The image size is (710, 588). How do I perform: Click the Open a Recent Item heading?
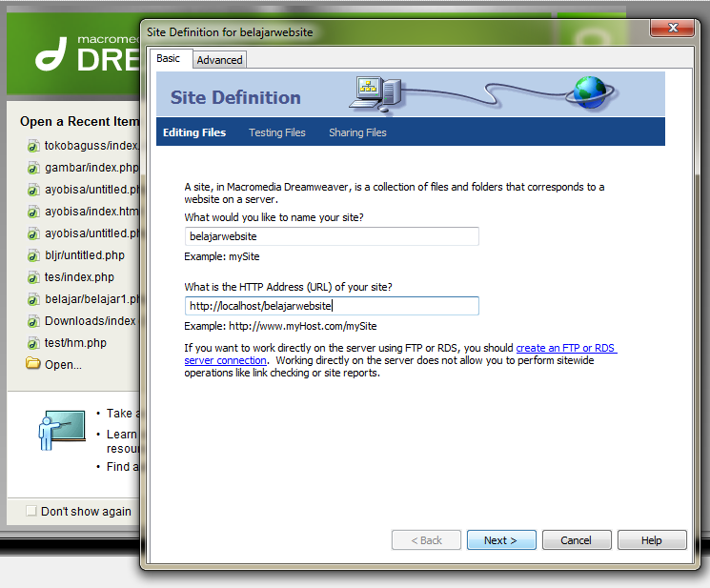(x=80, y=121)
